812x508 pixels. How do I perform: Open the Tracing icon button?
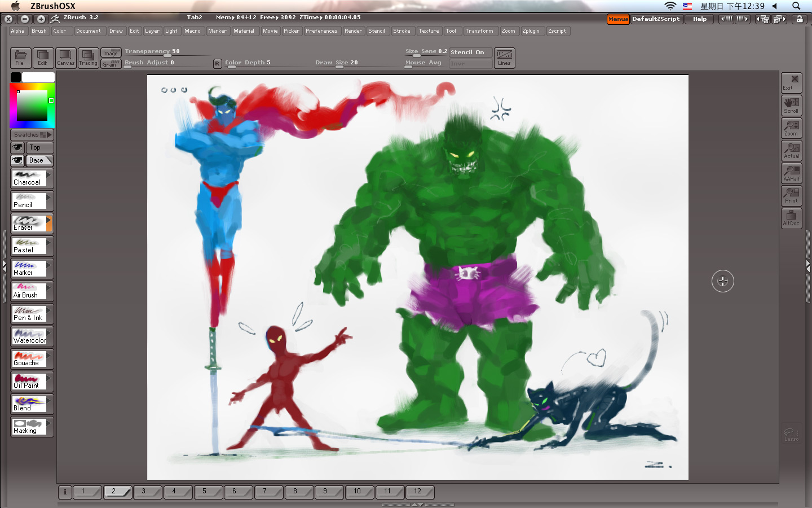coord(88,58)
